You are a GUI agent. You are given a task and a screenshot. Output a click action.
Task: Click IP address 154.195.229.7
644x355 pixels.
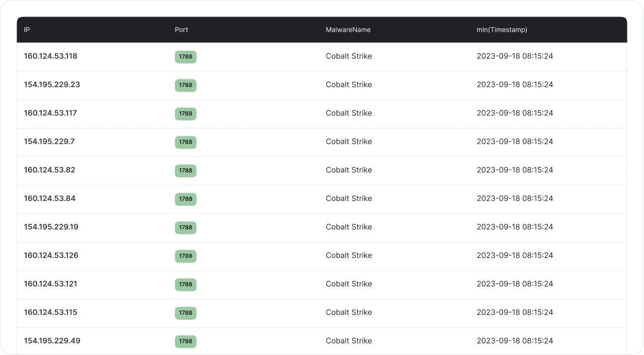(x=49, y=141)
